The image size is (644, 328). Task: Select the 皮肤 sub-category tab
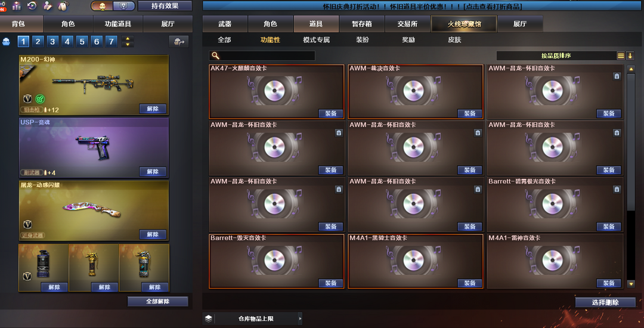coord(454,40)
